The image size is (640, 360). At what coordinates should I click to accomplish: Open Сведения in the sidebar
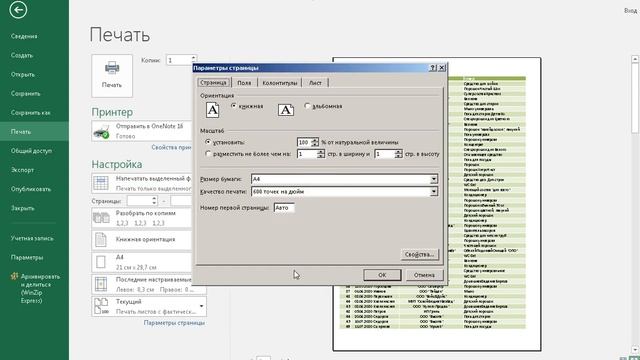click(24, 36)
